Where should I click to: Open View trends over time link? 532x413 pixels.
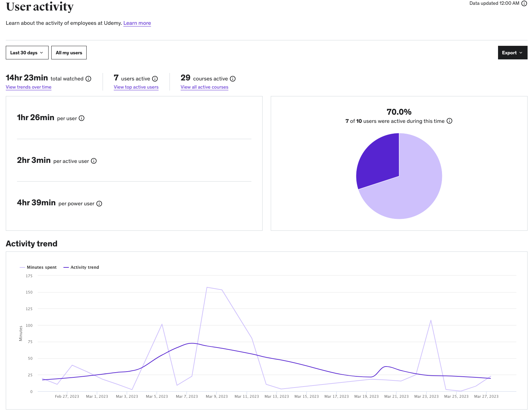(29, 87)
